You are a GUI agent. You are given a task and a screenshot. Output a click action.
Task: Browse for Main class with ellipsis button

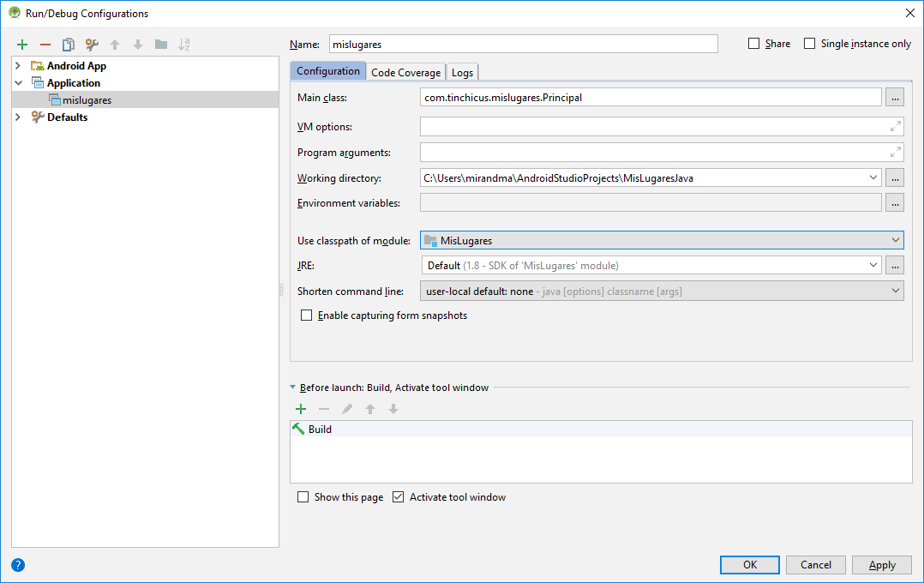click(x=894, y=98)
